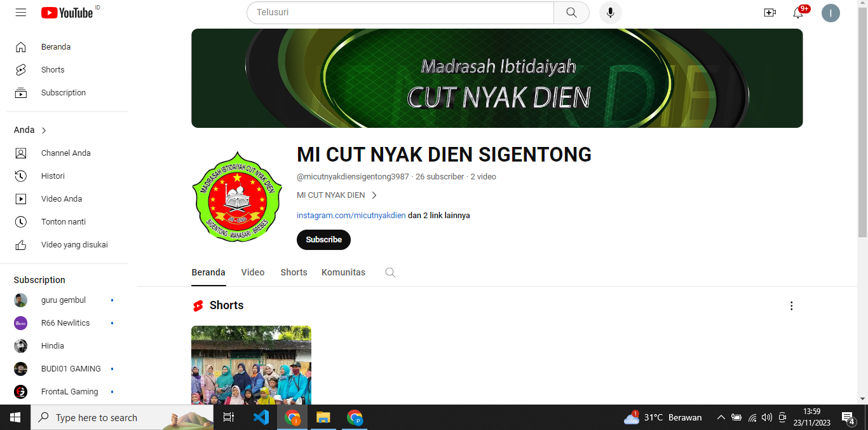This screenshot has height=430, width=868.
Task: Click BUDI01 GAMING channel avatar
Action: (21, 369)
